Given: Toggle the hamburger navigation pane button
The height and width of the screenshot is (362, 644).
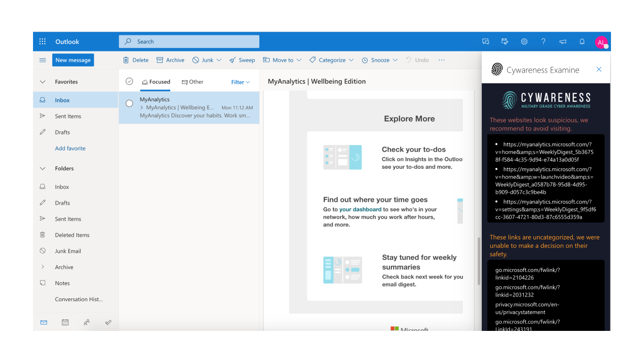Looking at the screenshot, I should coord(42,60).
